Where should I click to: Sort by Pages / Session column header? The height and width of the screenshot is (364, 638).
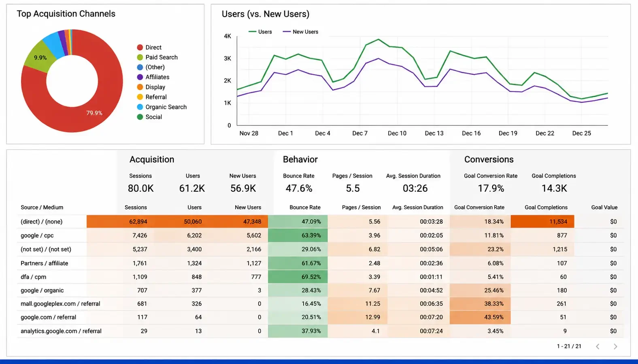pos(361,207)
